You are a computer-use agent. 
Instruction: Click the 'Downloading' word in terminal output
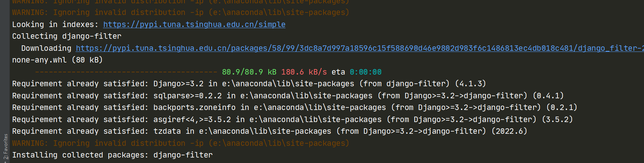point(46,48)
